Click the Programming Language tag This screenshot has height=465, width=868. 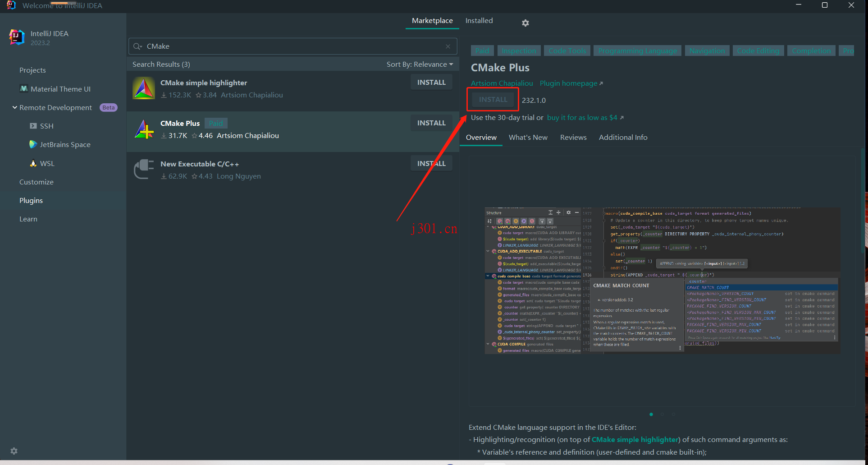pyautogui.click(x=637, y=51)
